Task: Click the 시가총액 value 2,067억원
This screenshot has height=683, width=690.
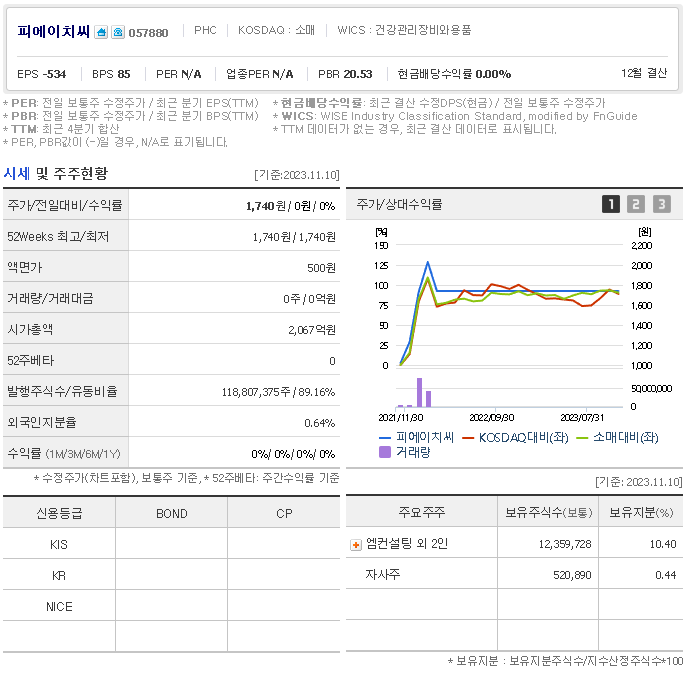Action: [312, 330]
